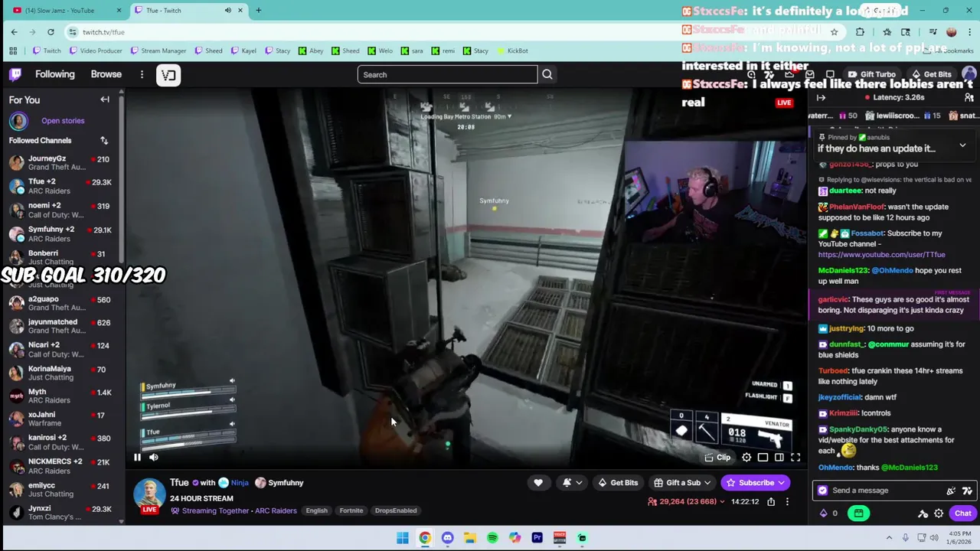Image resolution: width=980 pixels, height=551 pixels.
Task: Open the notification bell dropdown
Action: pos(572,483)
